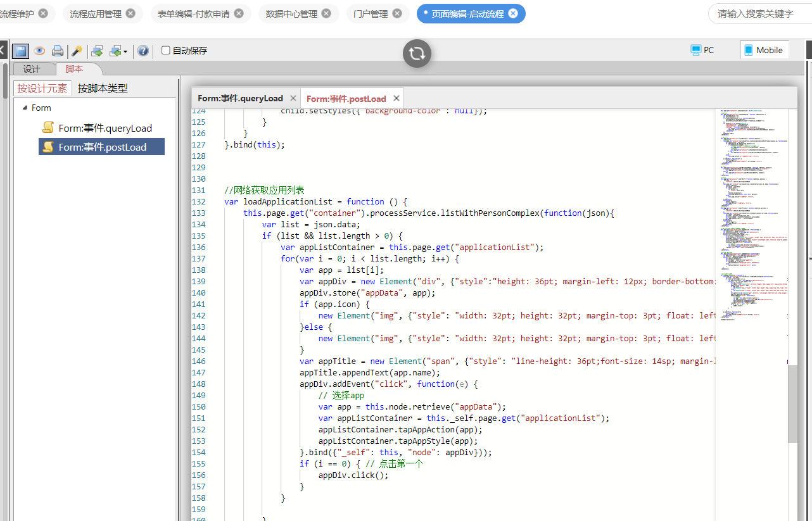The image size is (812, 521).
Task: Click the code editor vertical scrollbar
Action: pos(792,404)
